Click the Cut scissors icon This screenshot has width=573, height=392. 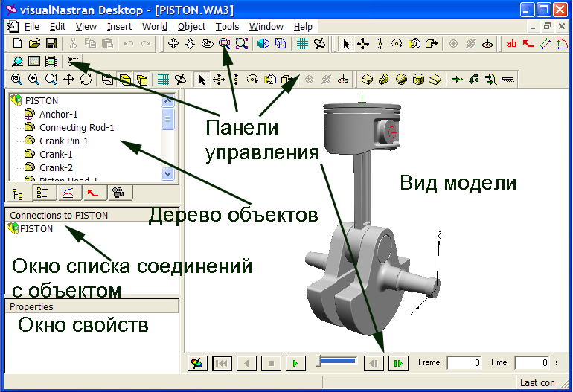click(73, 43)
